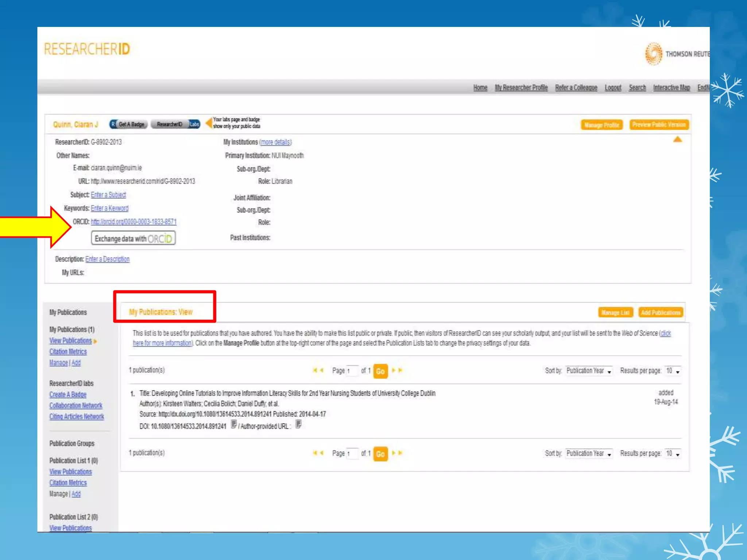747x560 pixels.
Task: Open My Researcher Profile menu item
Action: point(521,87)
